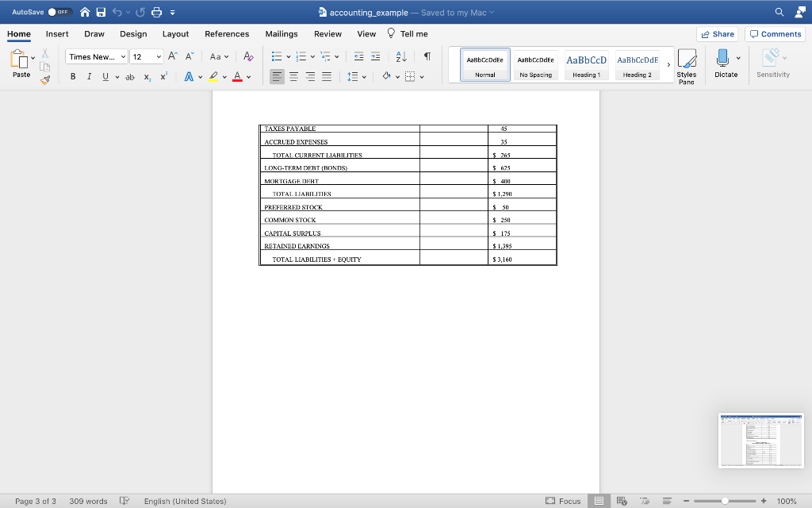Decrease paragraph indent
The height and width of the screenshot is (508, 812).
pyautogui.click(x=358, y=56)
